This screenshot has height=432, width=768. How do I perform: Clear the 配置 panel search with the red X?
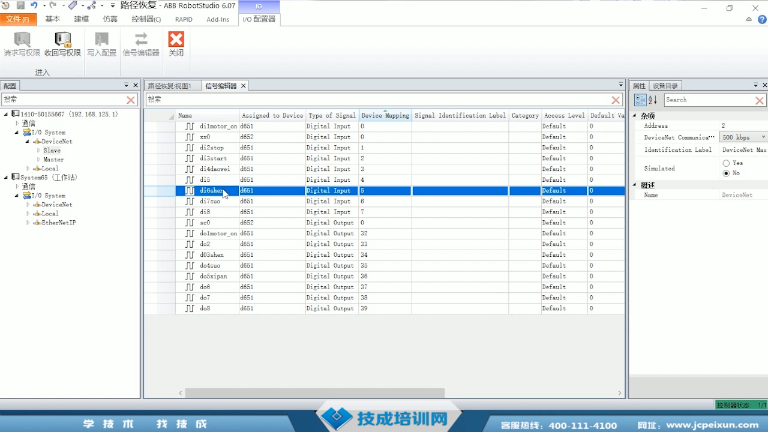(131, 100)
